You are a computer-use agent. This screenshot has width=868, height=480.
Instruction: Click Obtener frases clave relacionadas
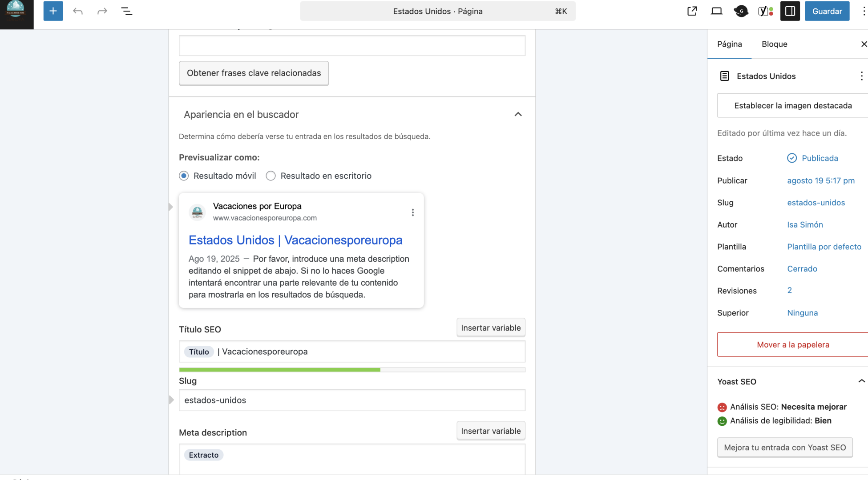pos(254,73)
